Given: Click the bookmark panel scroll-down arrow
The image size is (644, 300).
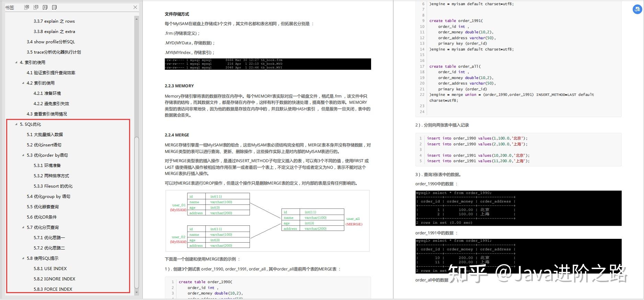Looking at the screenshot, I should pyautogui.click(x=137, y=292).
